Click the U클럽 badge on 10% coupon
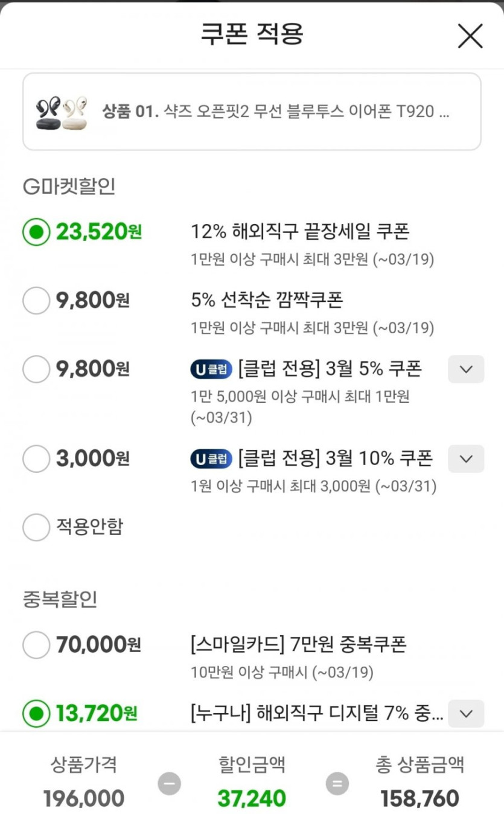Viewport: 504px width, 814px height. coord(211,459)
